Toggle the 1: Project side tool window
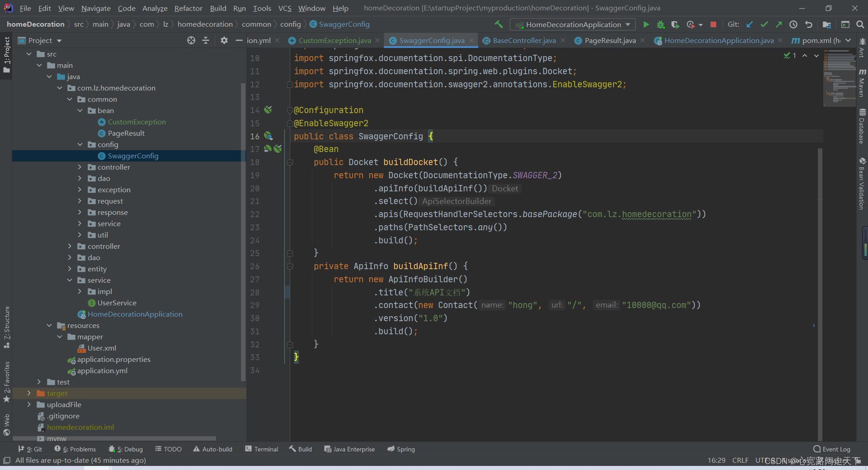Image resolution: width=868 pixels, height=470 pixels. pos(6,55)
